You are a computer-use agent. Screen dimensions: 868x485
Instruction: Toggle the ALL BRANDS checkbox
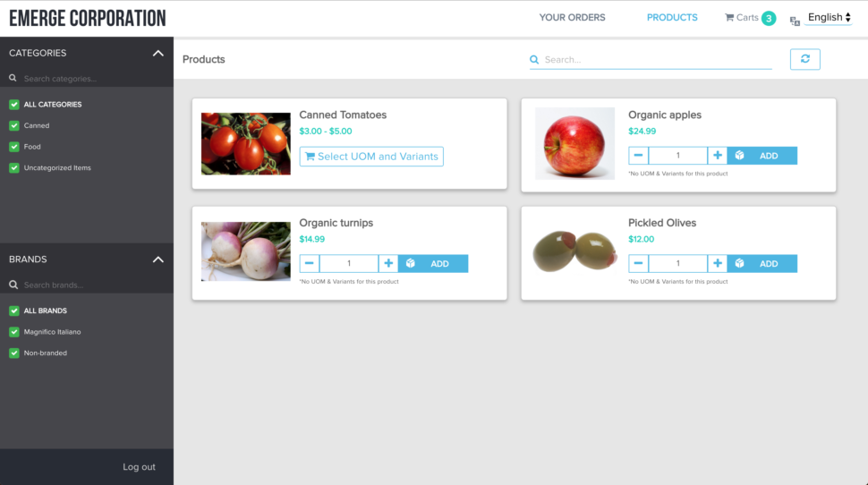(14, 311)
